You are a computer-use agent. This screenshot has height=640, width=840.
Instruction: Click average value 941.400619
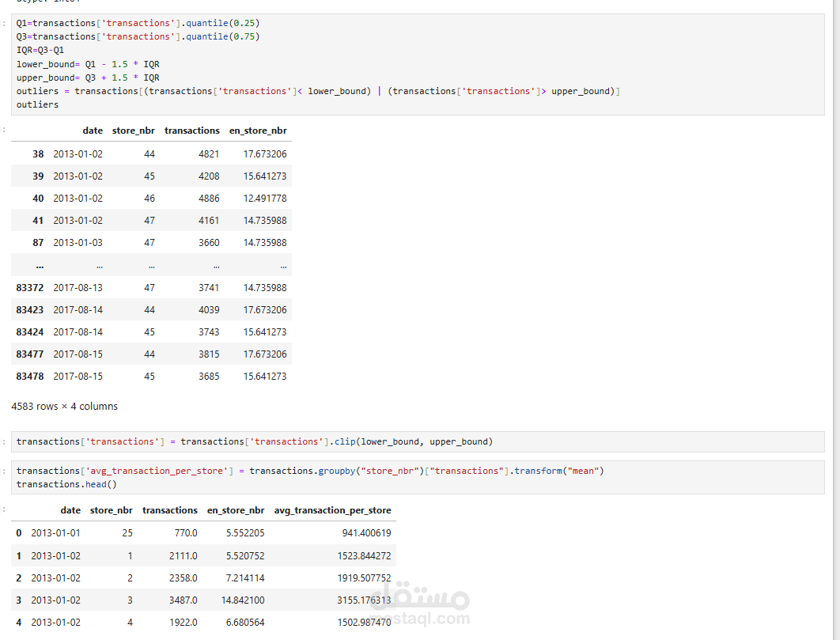point(367,533)
